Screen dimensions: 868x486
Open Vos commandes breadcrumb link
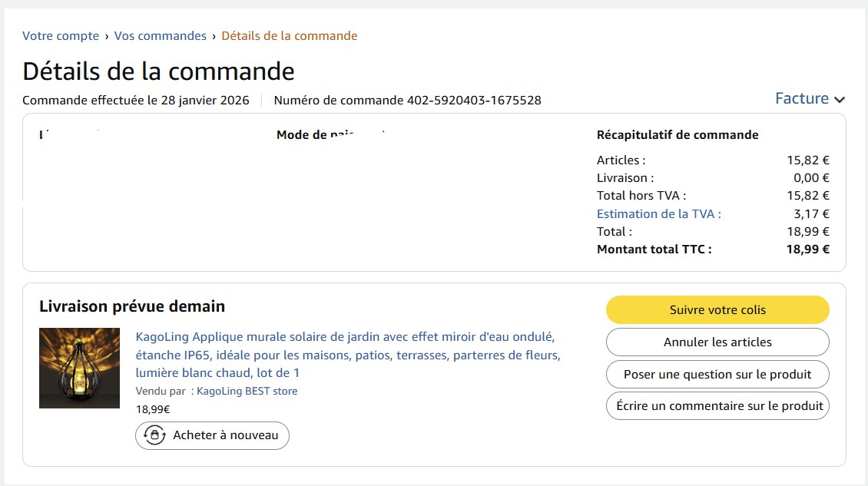(161, 36)
